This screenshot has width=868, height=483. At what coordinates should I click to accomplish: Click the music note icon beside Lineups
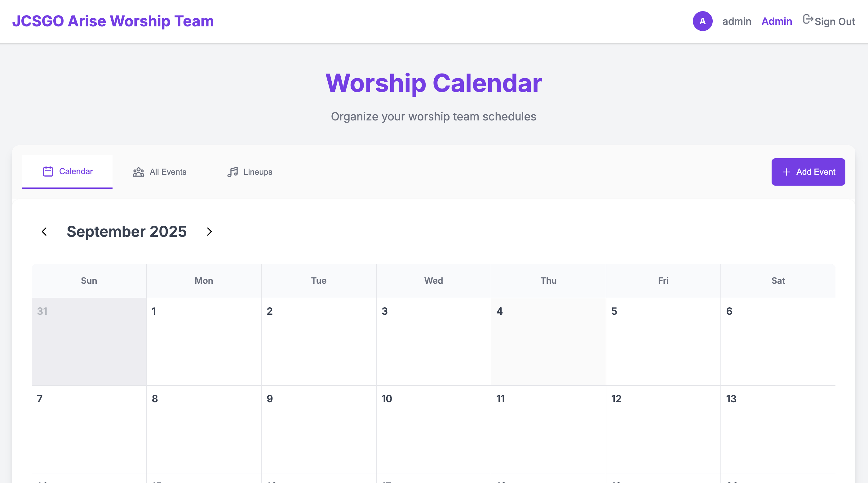click(232, 172)
